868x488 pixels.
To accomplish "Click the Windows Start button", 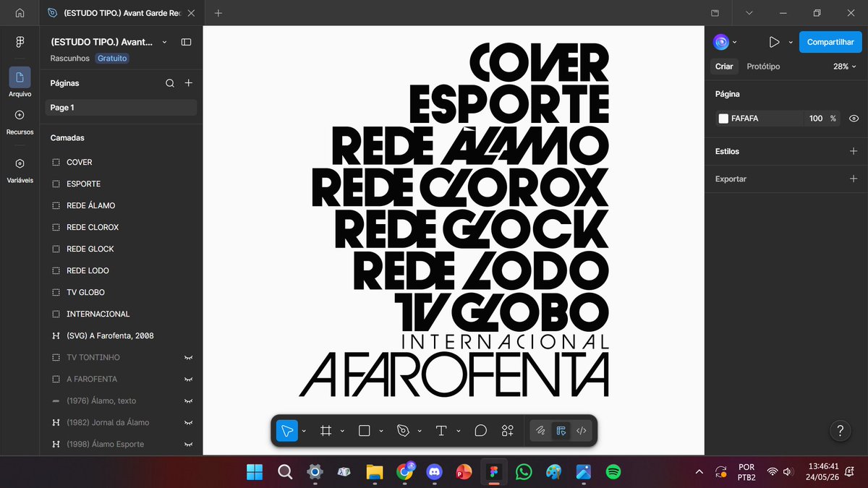I will (x=255, y=472).
